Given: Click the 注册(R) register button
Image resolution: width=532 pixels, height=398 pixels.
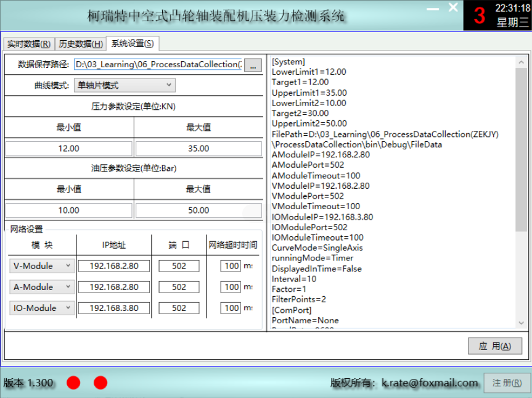Looking at the screenshot, I should 507,383.
